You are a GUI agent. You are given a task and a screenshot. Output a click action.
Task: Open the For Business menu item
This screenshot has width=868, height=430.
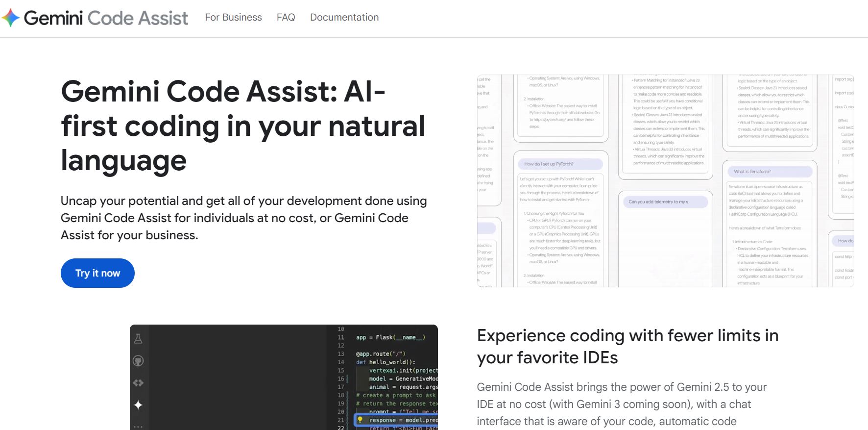233,18
